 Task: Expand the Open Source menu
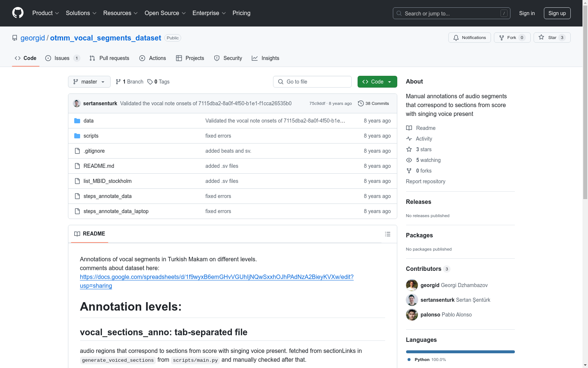point(165,13)
